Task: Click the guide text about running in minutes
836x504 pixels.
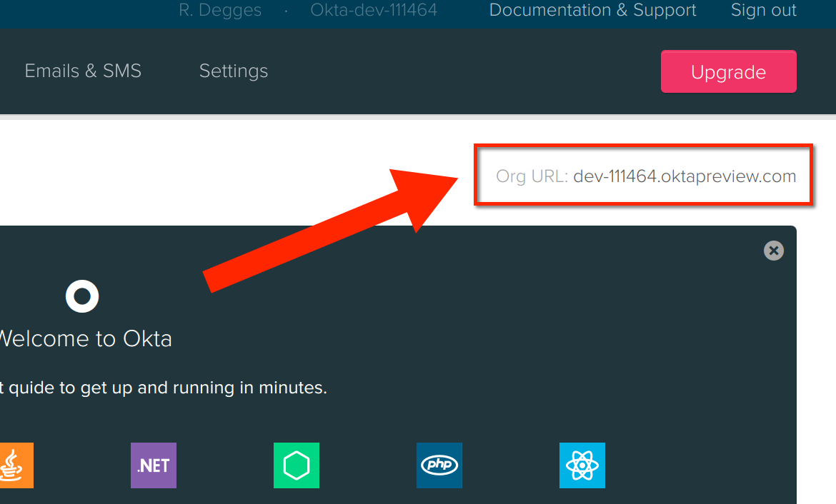Action: (x=163, y=388)
